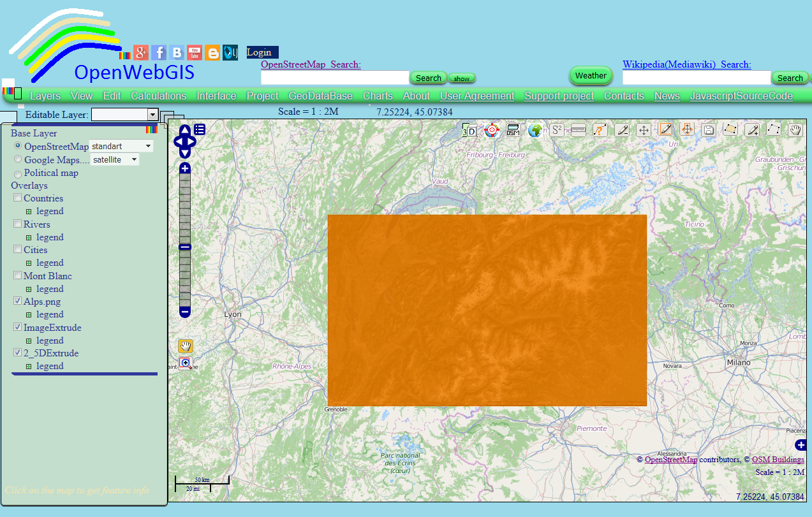Expand legend under 2_5DExtrude
812x517 pixels.
[x=29, y=366]
